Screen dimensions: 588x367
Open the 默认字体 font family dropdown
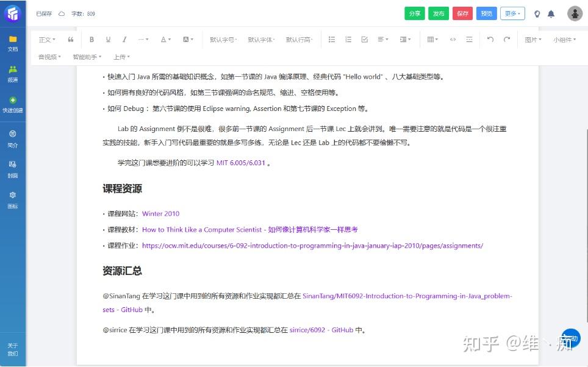pyautogui.click(x=261, y=40)
